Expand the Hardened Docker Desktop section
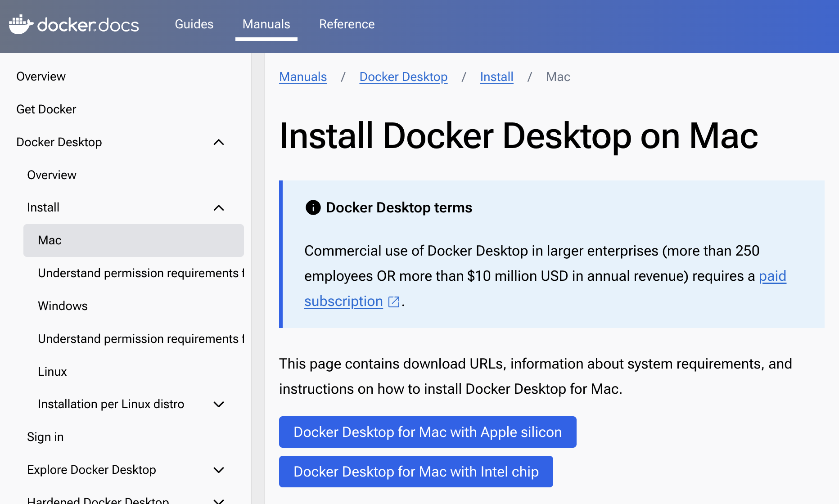 (219, 500)
